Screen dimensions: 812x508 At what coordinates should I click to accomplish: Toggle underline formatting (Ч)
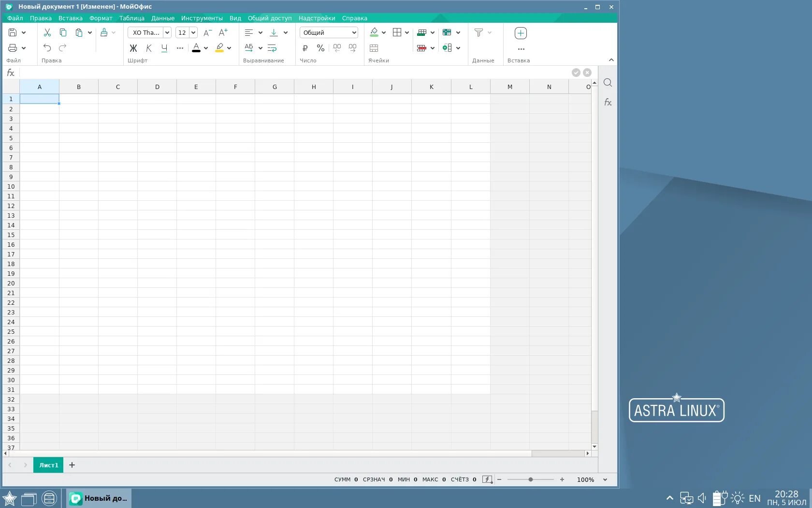click(x=164, y=48)
